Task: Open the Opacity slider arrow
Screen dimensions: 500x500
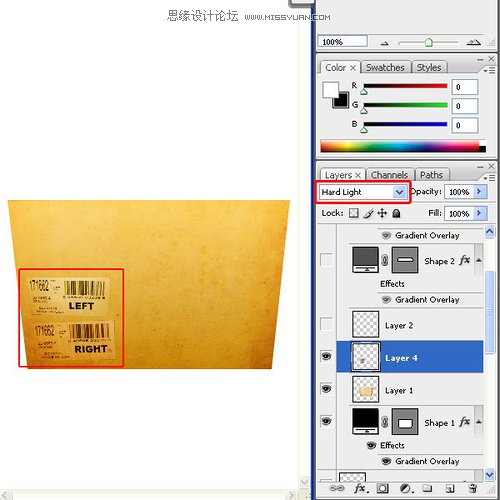Action: click(x=480, y=191)
